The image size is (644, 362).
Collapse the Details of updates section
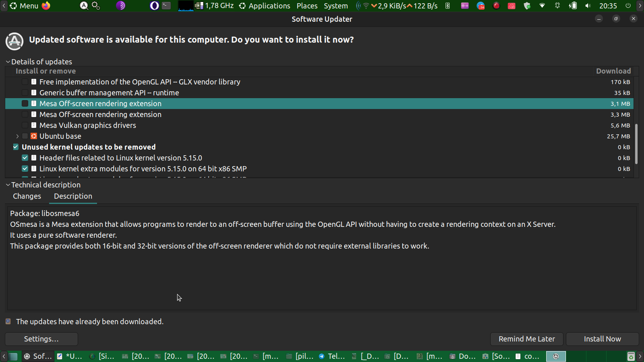(x=8, y=62)
